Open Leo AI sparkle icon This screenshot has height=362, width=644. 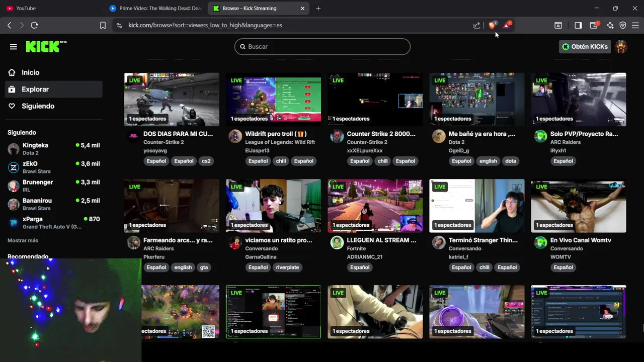click(x=610, y=25)
